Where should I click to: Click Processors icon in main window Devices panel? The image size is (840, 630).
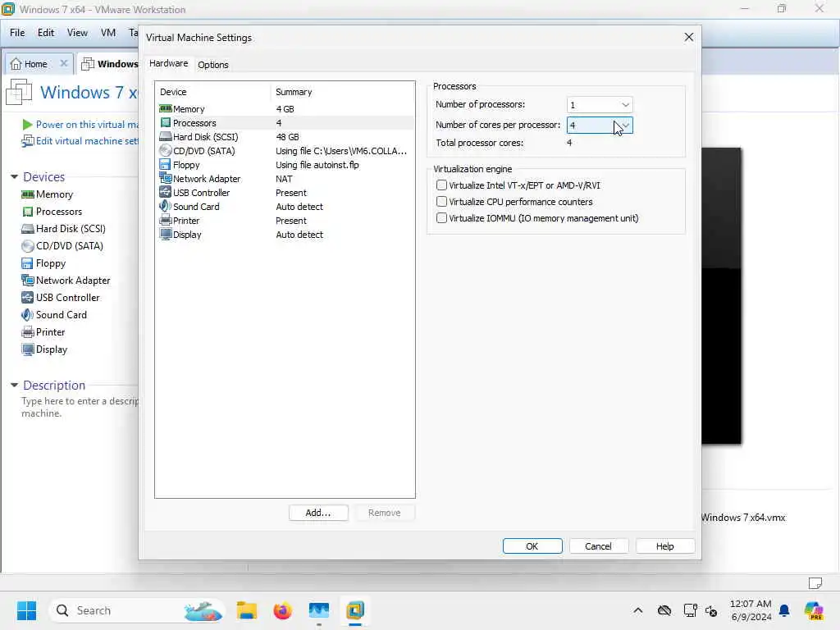click(x=27, y=212)
